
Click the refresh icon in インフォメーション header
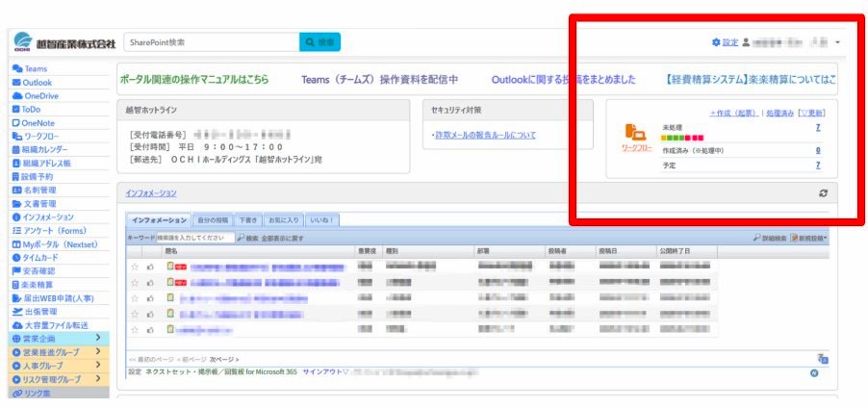point(823,193)
